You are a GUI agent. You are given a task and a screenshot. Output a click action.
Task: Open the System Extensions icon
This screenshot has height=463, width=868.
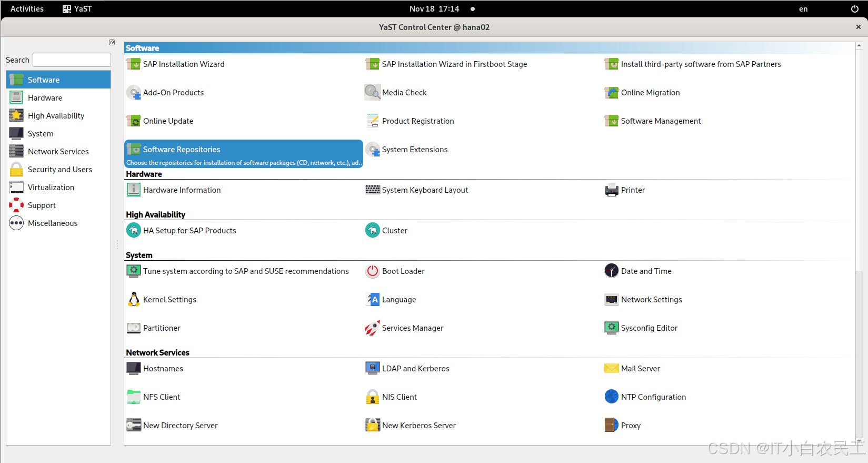pyautogui.click(x=373, y=150)
